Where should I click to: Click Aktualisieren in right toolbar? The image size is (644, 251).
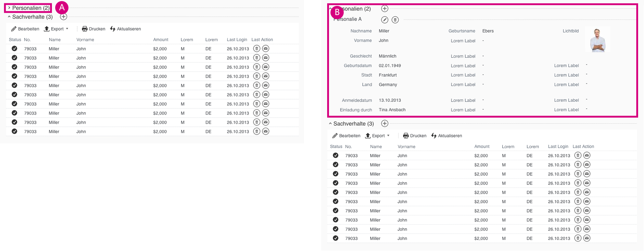coord(446,136)
